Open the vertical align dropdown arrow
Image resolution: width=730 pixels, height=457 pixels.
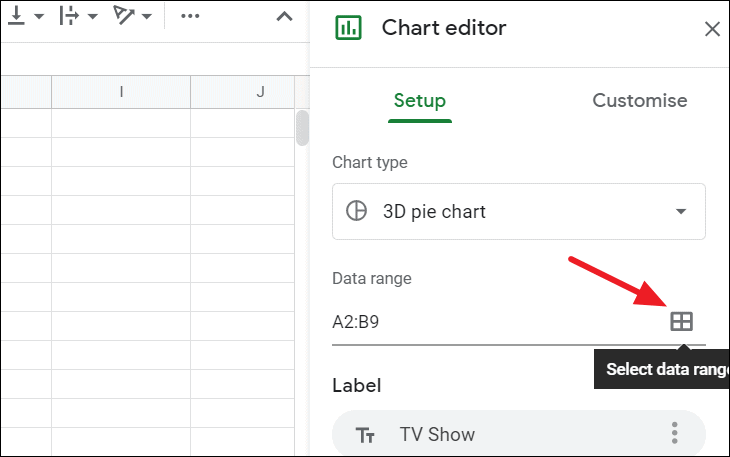pos(40,17)
